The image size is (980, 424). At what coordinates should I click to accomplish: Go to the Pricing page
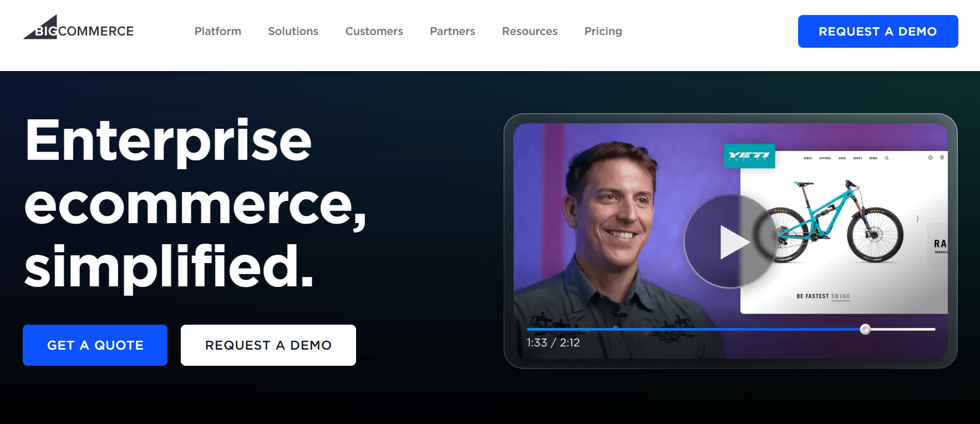coord(603,31)
